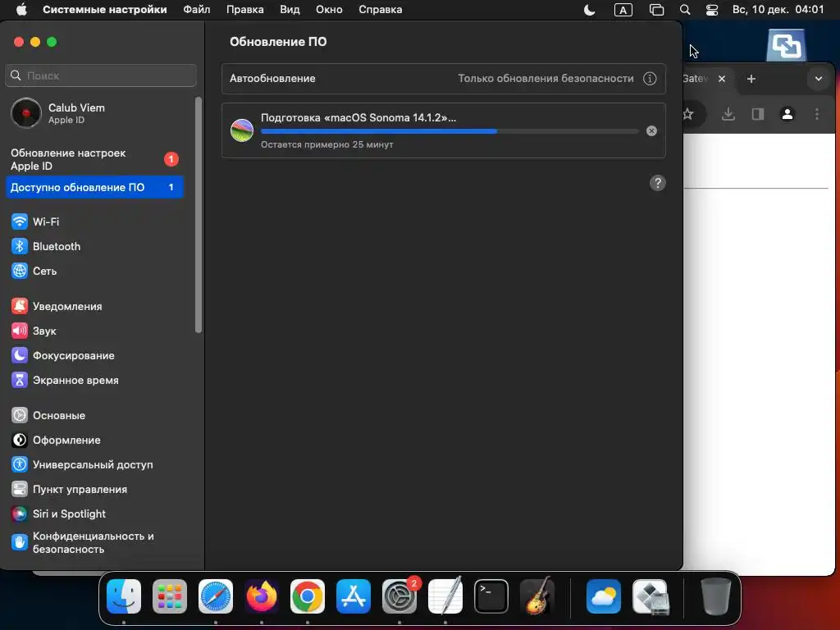
Task: Launch Google Chrome from the Dock
Action: pos(308,596)
